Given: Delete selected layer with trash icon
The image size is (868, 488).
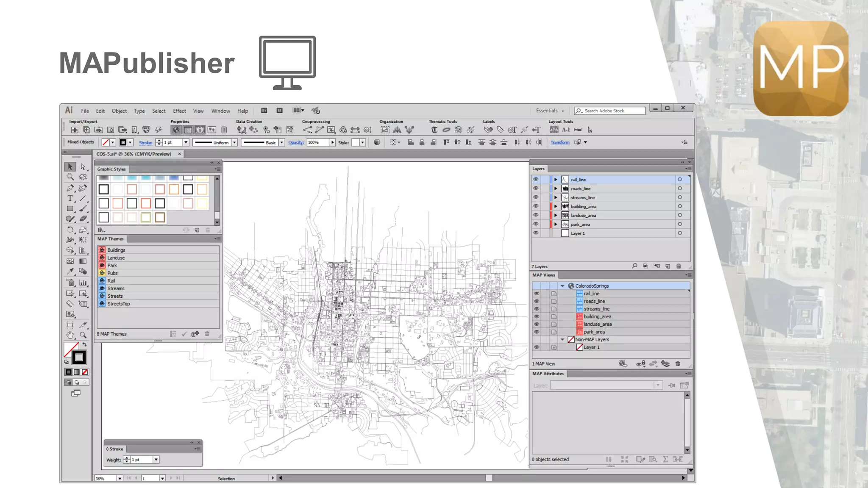Looking at the screenshot, I should [x=679, y=266].
